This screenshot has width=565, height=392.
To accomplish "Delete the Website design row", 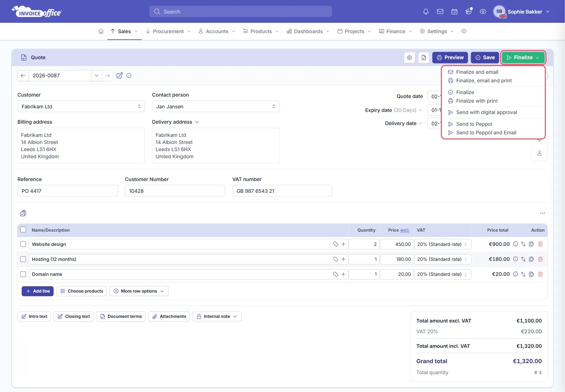I will [540, 244].
